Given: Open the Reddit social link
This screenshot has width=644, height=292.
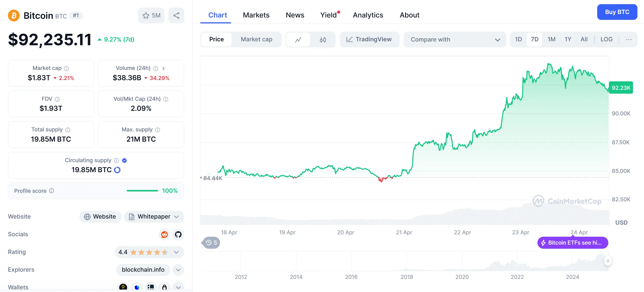Looking at the screenshot, I should (164, 234).
